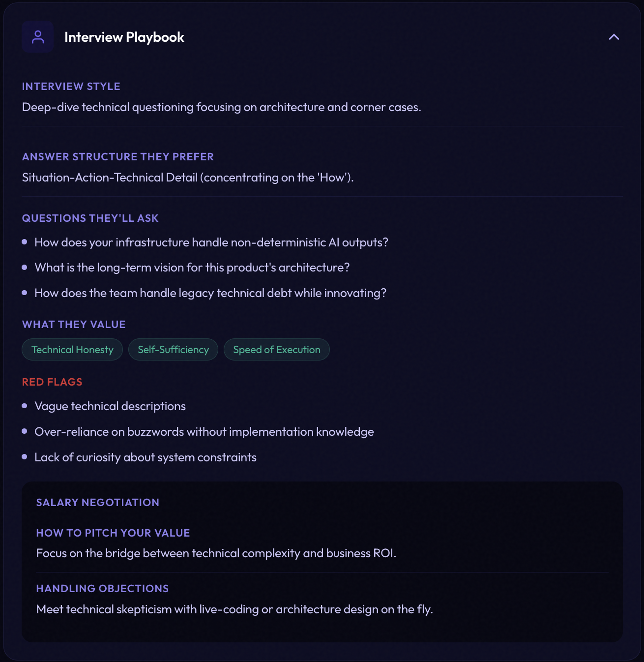644x662 pixels.
Task: Click the Vague technical descriptions red flag
Action: (x=110, y=406)
